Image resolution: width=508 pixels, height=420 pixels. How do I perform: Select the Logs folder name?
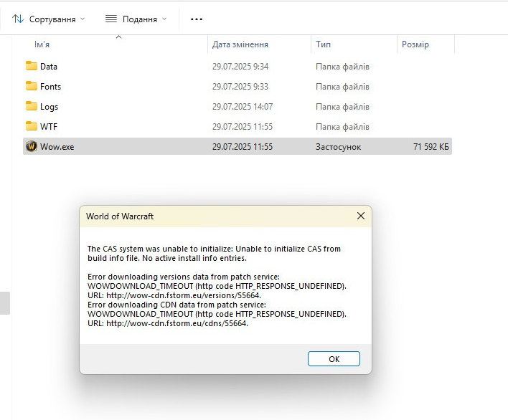(50, 107)
